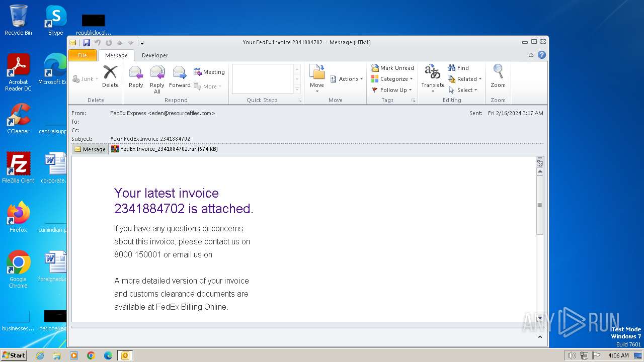This screenshot has height=362, width=644.
Task: Switch to the Message ribbon tab
Action: pyautogui.click(x=116, y=55)
